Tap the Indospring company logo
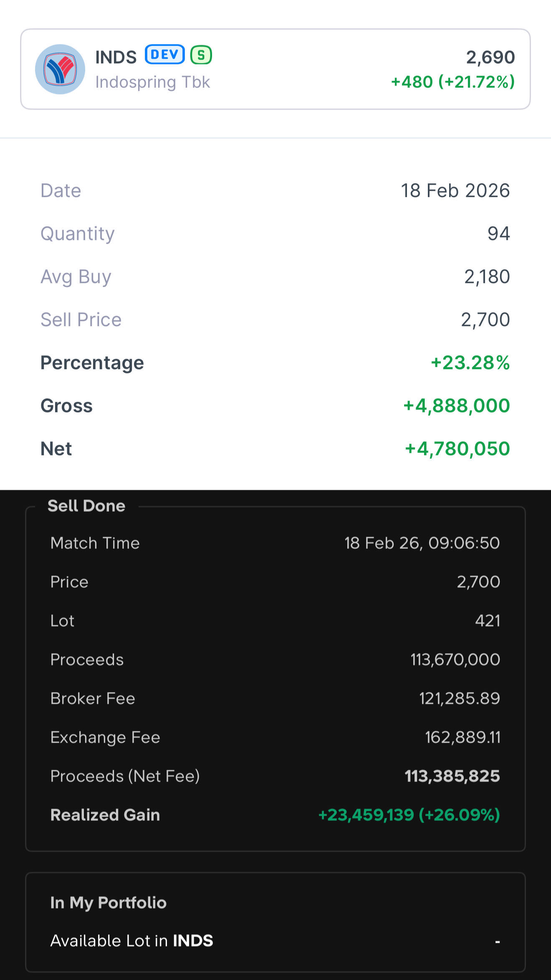Image resolution: width=551 pixels, height=980 pixels. (x=60, y=69)
